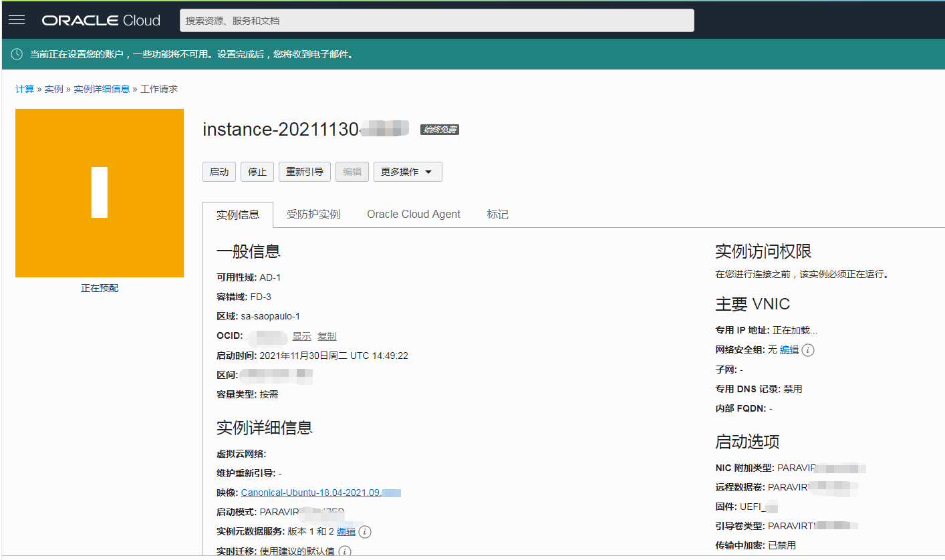Go to 实例 in the breadcrumb

pos(53,89)
